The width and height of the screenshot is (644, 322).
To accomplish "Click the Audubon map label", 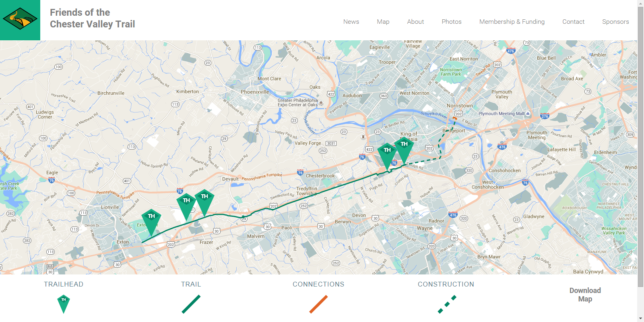I will click(x=352, y=96).
